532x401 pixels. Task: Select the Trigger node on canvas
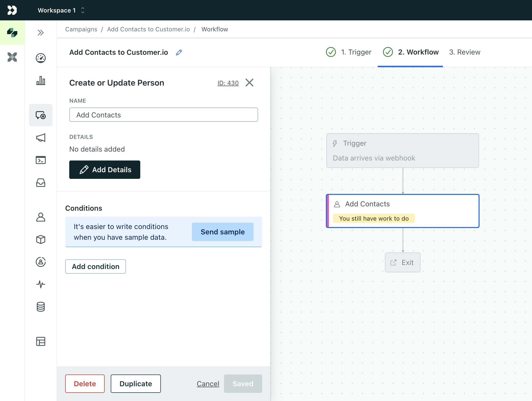pyautogui.click(x=403, y=151)
